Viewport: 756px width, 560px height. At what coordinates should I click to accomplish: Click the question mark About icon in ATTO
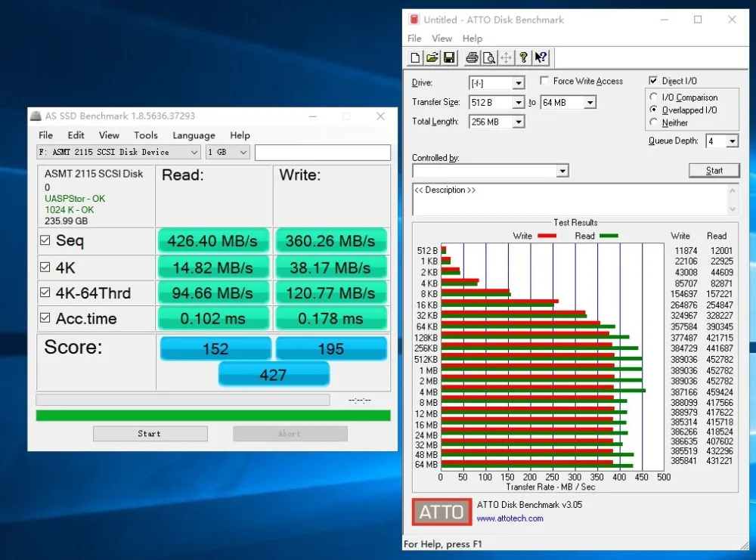tap(523, 58)
